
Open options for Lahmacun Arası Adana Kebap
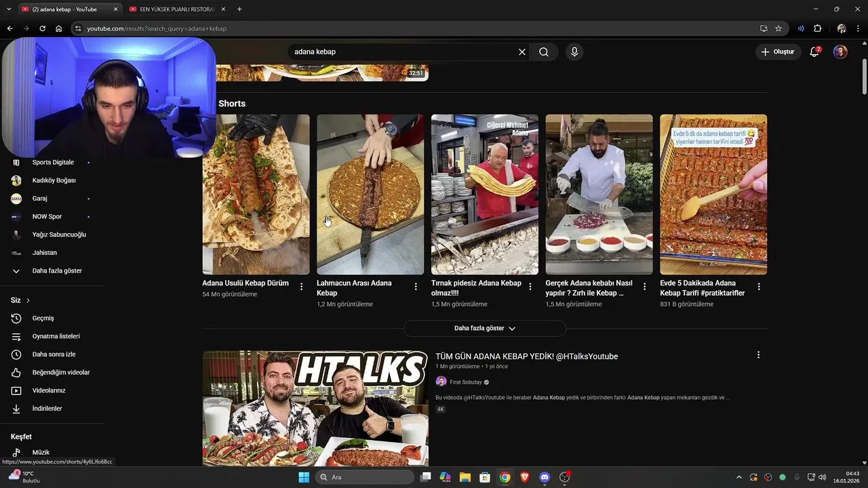416,287
